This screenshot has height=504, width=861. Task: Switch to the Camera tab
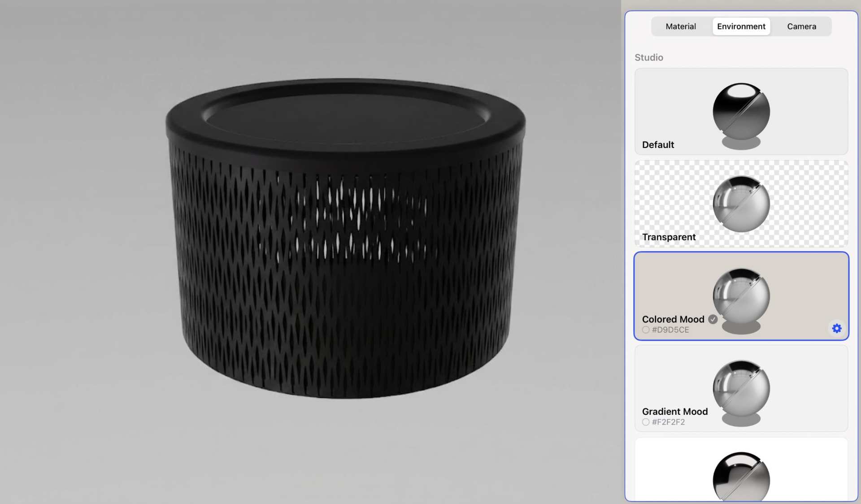pyautogui.click(x=801, y=26)
